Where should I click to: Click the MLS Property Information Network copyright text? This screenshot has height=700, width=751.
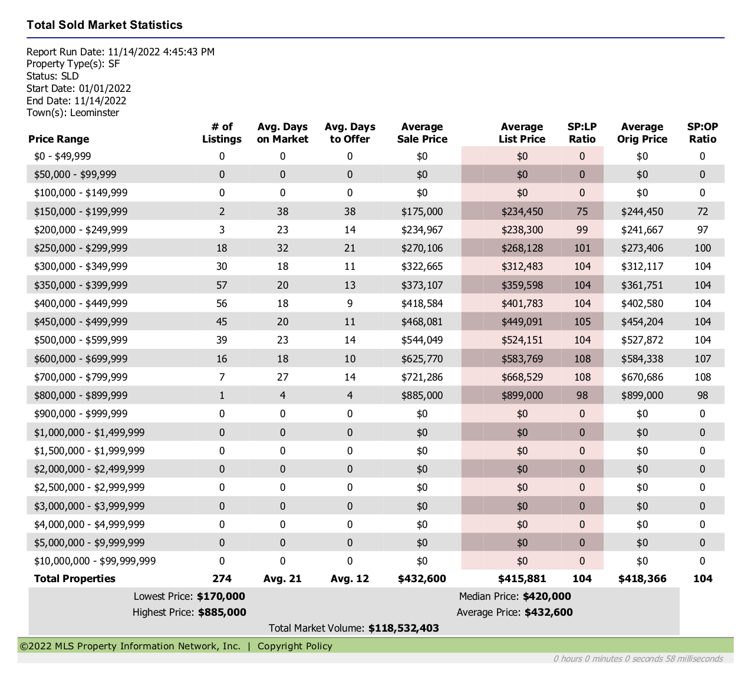(130, 646)
